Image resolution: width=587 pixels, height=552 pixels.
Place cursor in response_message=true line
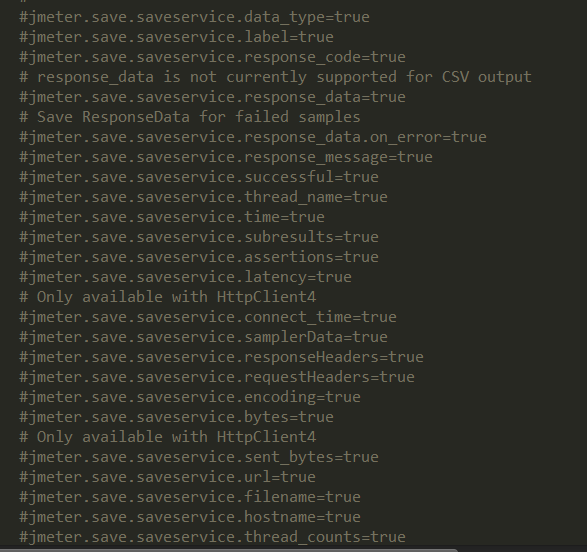click(x=226, y=158)
